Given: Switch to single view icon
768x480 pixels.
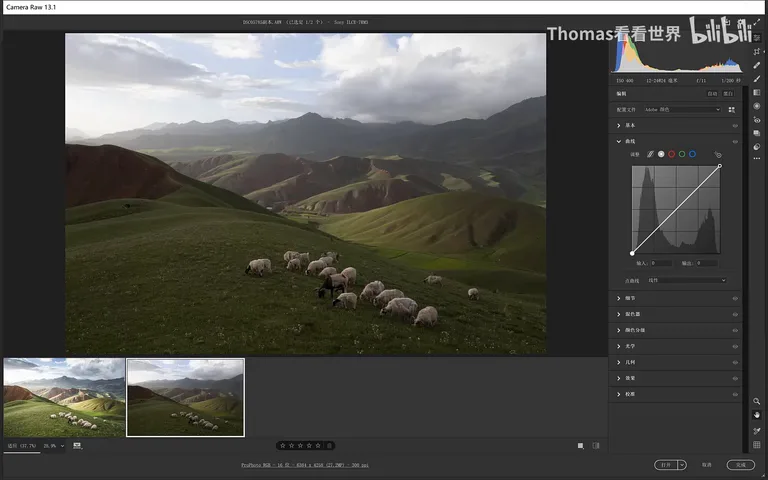Looking at the screenshot, I should pos(580,446).
